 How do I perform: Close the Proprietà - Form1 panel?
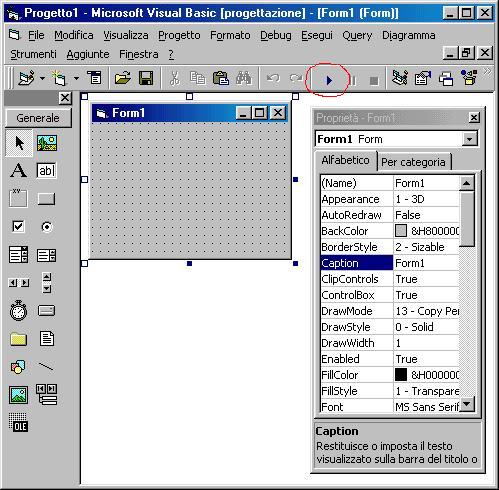(474, 117)
